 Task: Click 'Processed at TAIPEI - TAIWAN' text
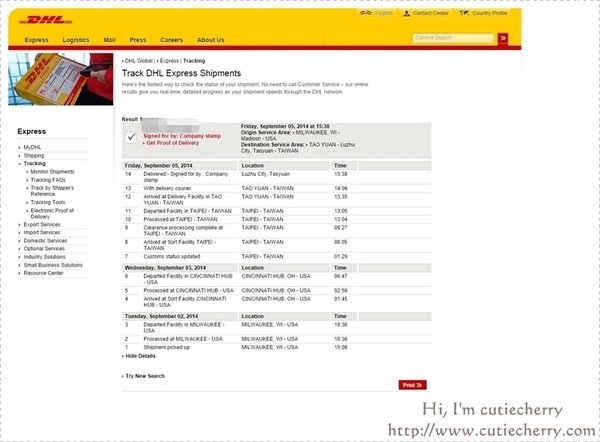point(180,219)
